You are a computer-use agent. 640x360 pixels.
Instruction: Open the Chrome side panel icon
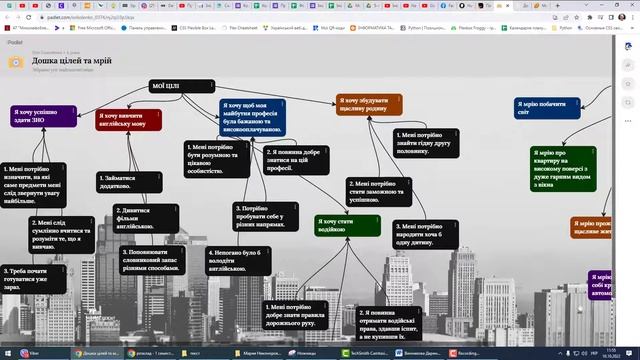611,18
